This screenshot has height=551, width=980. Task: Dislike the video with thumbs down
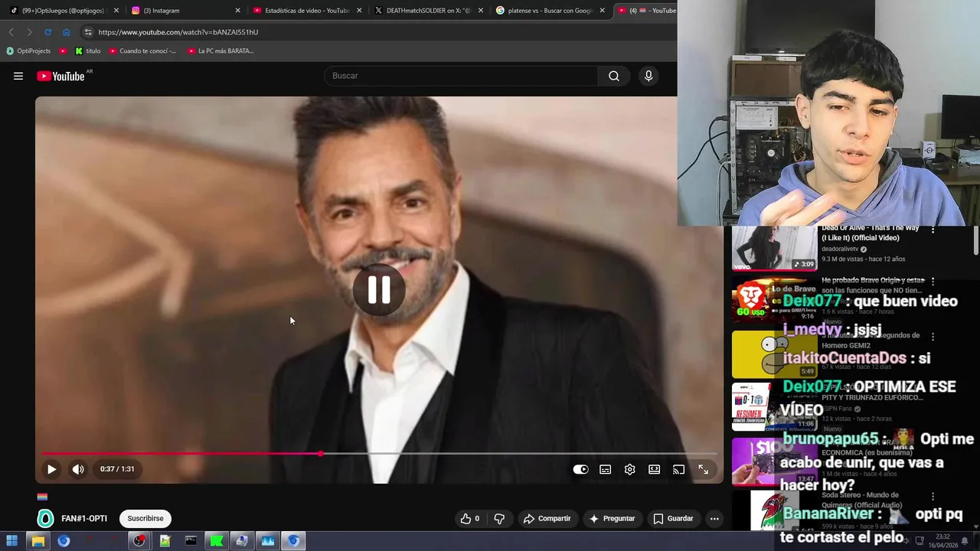(x=499, y=518)
